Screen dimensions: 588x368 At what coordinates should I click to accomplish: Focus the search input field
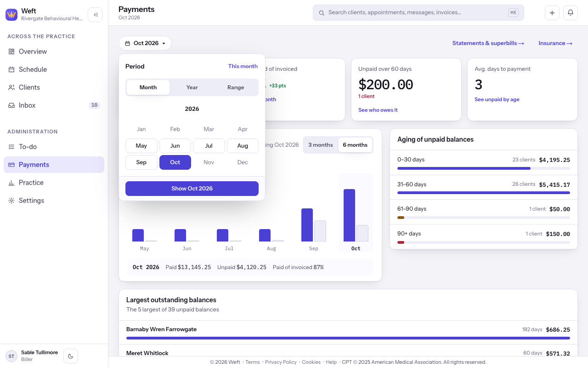coord(418,13)
